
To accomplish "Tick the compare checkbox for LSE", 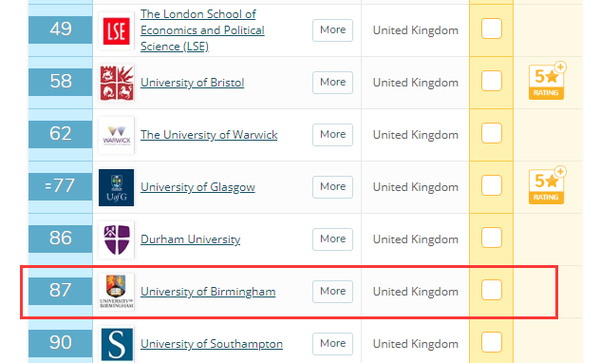I will click(491, 29).
